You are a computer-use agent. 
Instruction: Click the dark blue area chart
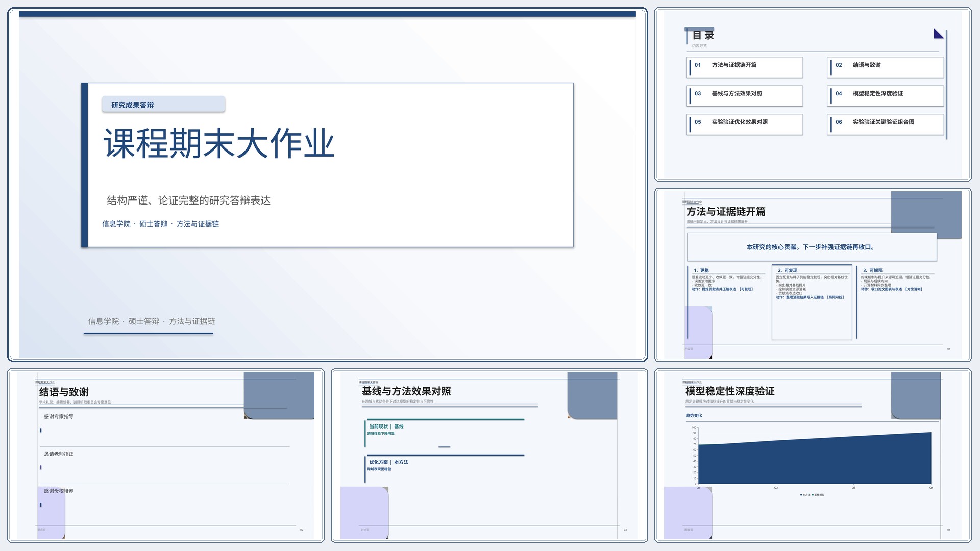tap(815, 459)
